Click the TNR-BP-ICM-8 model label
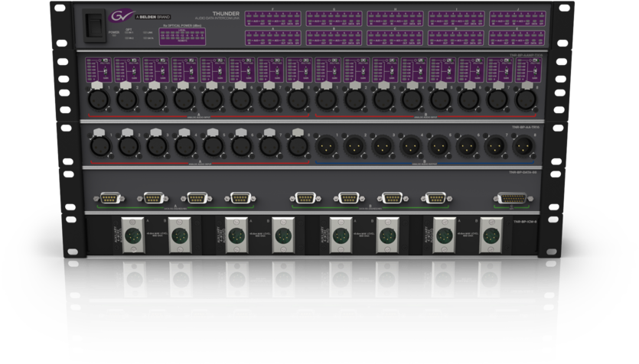This screenshot has width=639, height=364. [525, 222]
